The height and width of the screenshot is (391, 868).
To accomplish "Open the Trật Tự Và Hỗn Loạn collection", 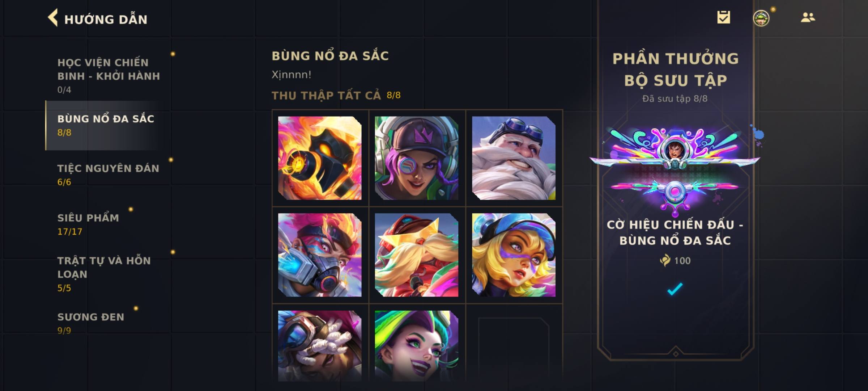I will [x=104, y=274].
